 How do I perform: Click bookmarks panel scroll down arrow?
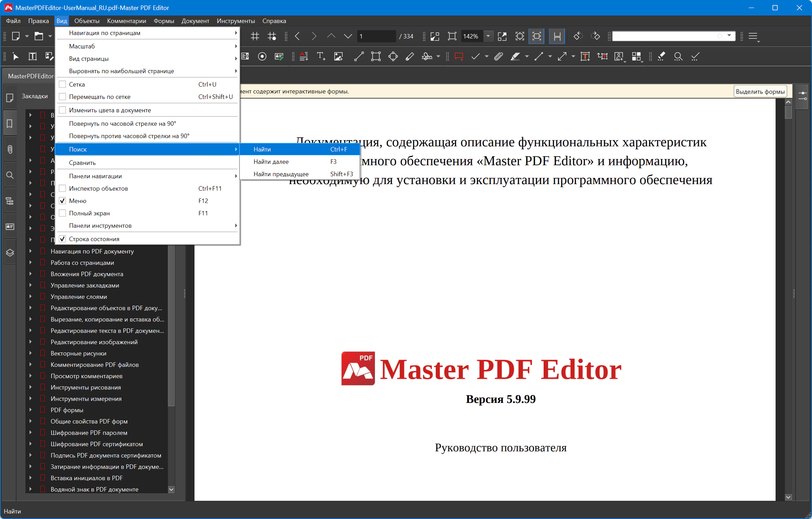coord(171,489)
